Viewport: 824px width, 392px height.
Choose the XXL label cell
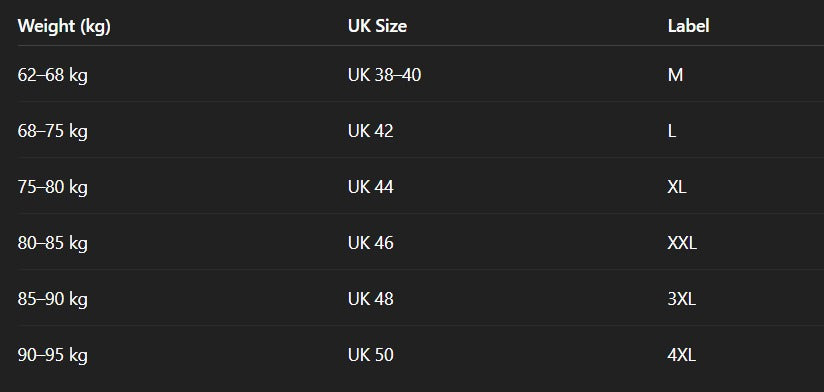point(682,243)
